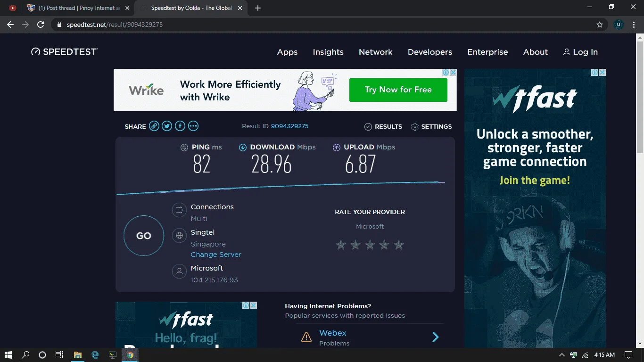Click the Connections icon beside Multi
Viewport: 644px width, 362px height.
click(x=179, y=210)
